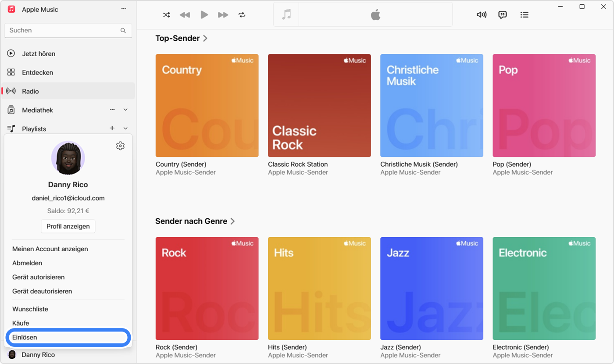The height and width of the screenshot is (364, 614).
Task: Choose Gerät deautorisieren
Action: click(42, 291)
